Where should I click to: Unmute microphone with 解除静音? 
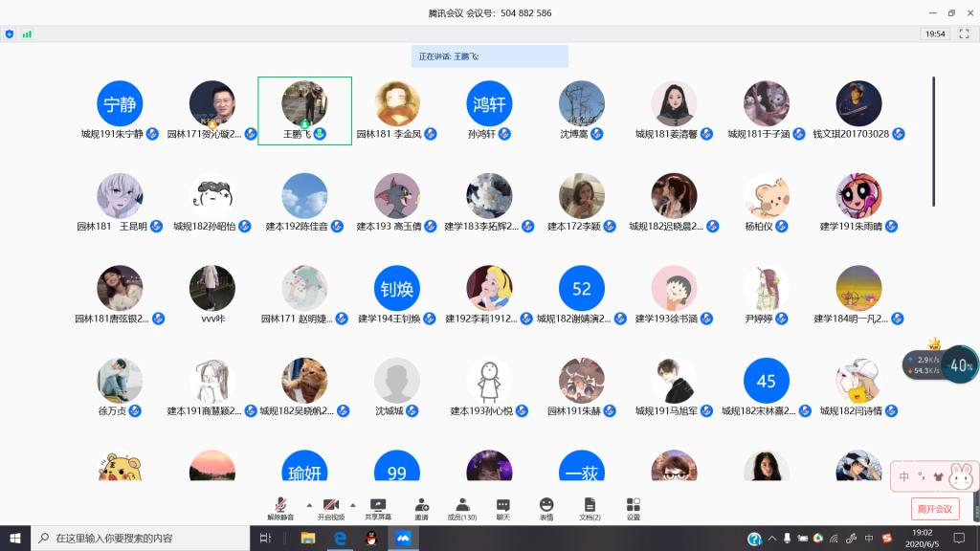pos(280,508)
